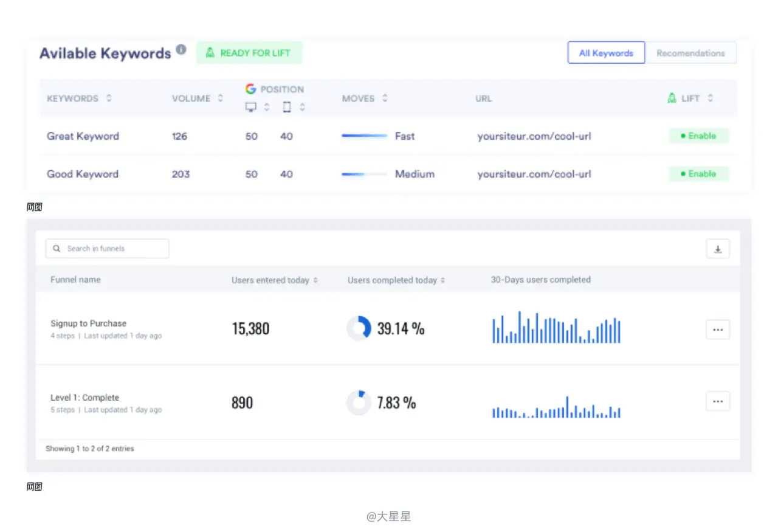Click the download icon button
This screenshot has height=532, width=778.
click(718, 249)
